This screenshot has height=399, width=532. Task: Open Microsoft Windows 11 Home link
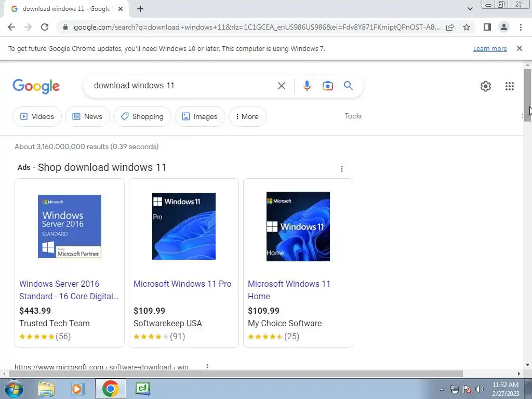click(x=289, y=290)
